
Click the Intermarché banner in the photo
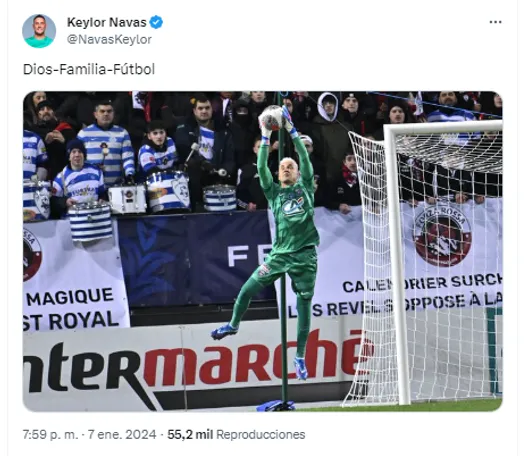click(193, 365)
